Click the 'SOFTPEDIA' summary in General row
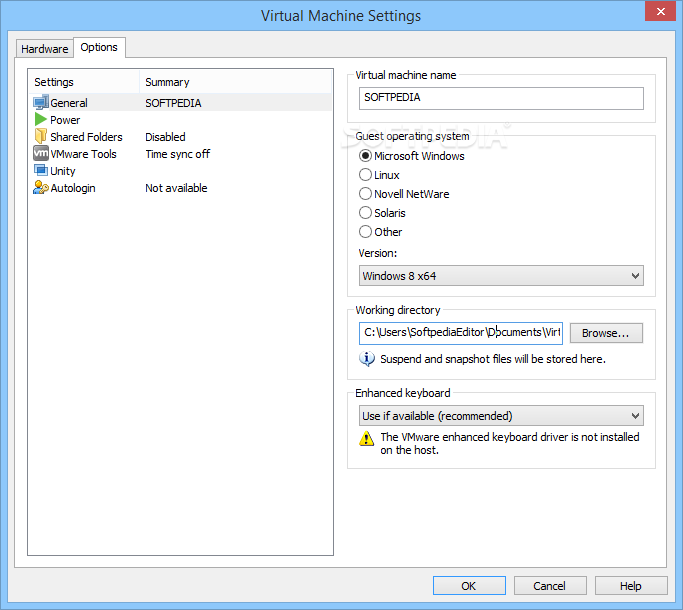 pyautogui.click(x=173, y=103)
